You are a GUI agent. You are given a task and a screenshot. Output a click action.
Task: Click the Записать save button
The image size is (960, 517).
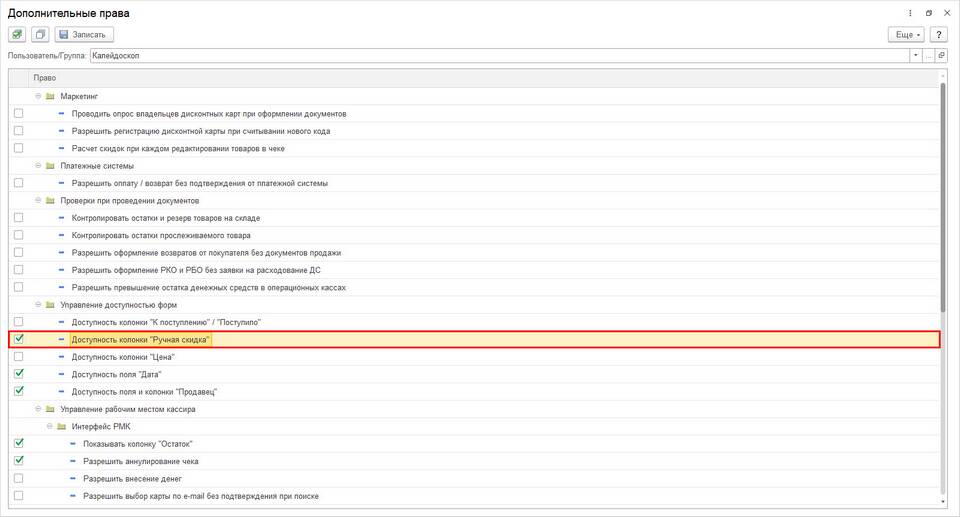coord(84,34)
